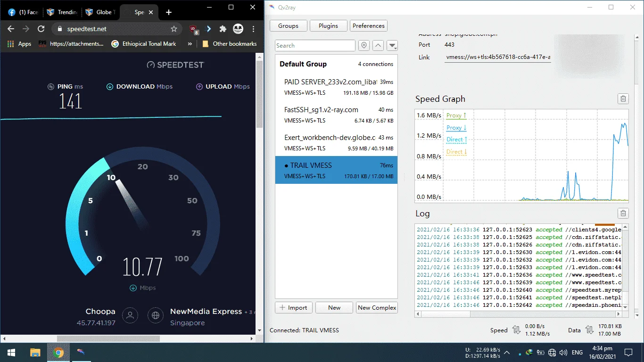Reload the speedtest.net page
Image resolution: width=644 pixels, height=362 pixels.
[41, 29]
